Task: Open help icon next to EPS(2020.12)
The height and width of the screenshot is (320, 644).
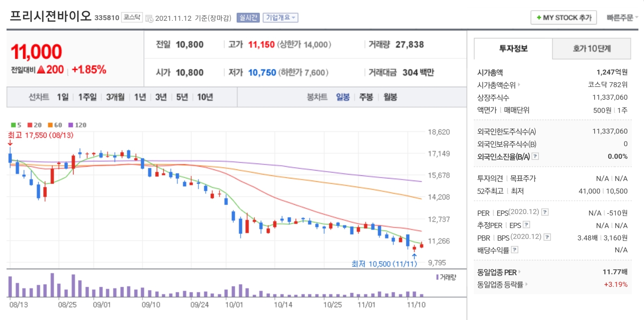Action: [545, 212]
